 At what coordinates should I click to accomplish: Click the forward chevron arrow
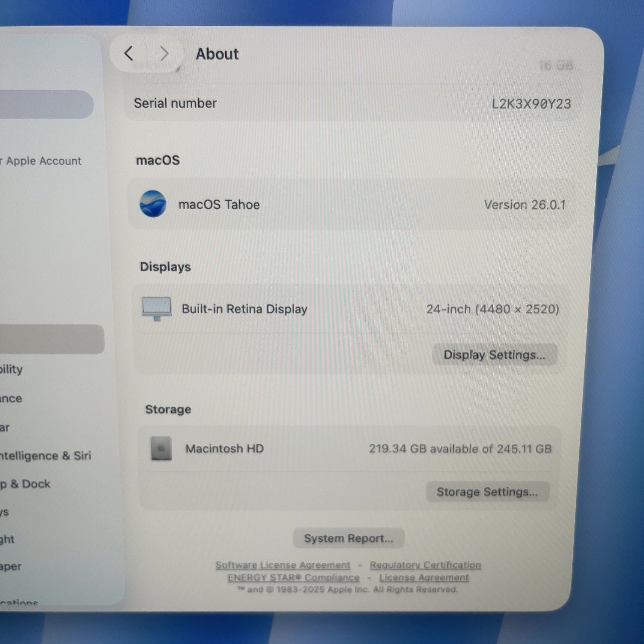point(164,54)
